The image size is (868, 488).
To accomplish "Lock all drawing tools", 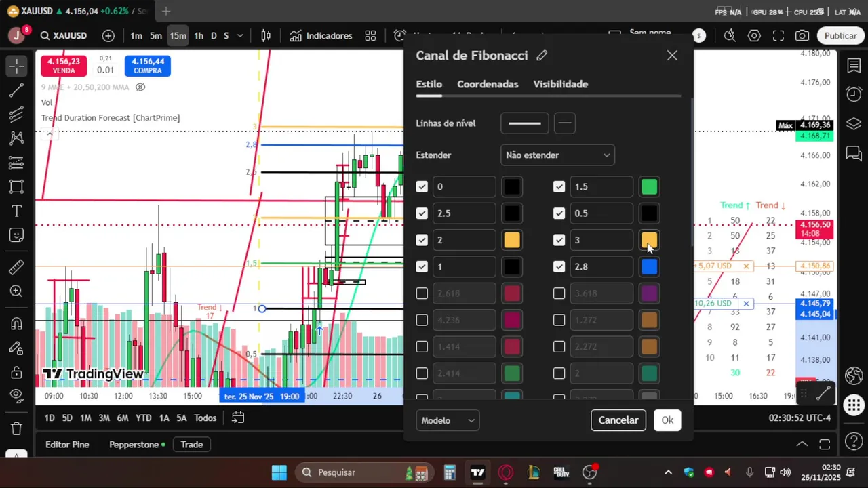I will (16, 372).
